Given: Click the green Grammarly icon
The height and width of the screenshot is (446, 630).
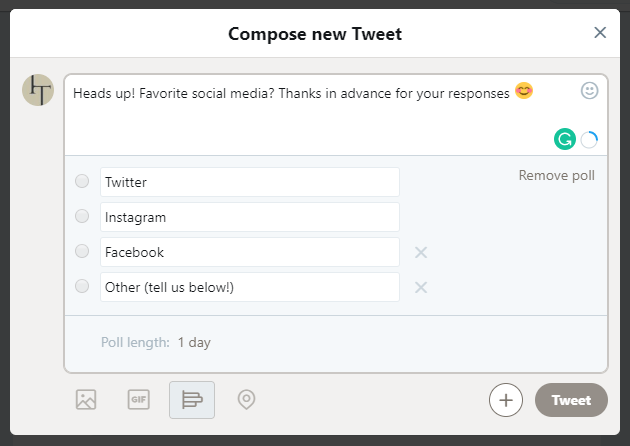Looking at the screenshot, I should pos(565,139).
